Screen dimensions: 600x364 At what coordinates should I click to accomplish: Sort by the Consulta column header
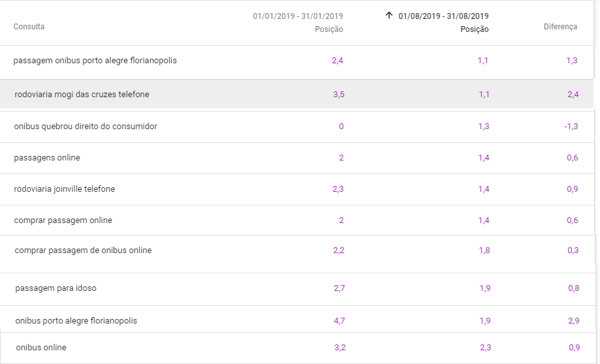click(29, 27)
